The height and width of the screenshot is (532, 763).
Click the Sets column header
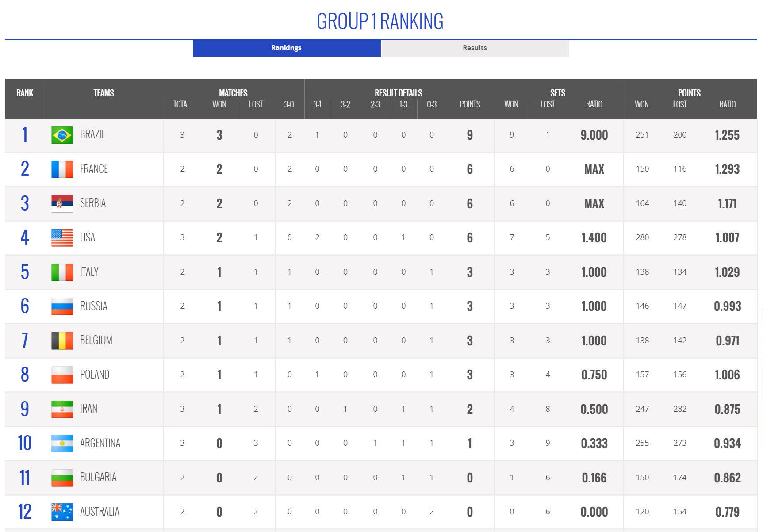click(x=557, y=93)
